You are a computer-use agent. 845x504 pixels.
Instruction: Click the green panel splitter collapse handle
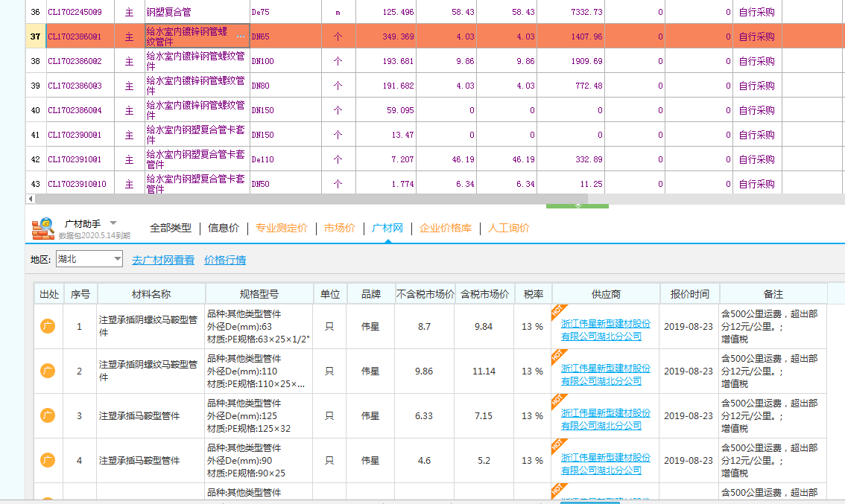click(x=577, y=206)
